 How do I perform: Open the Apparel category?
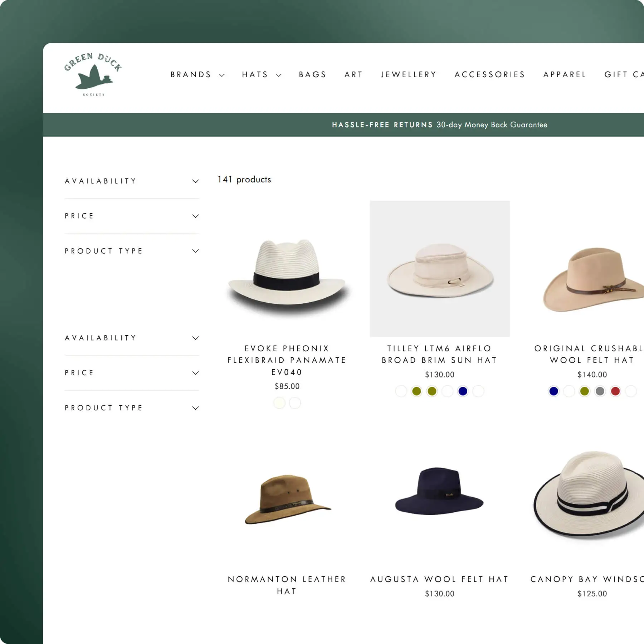coord(565,75)
